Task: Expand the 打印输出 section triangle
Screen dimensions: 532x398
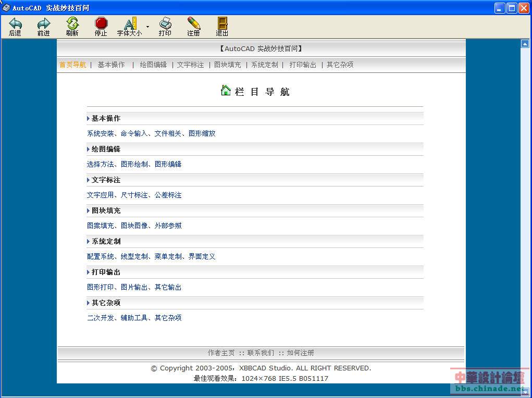Action: [x=88, y=272]
